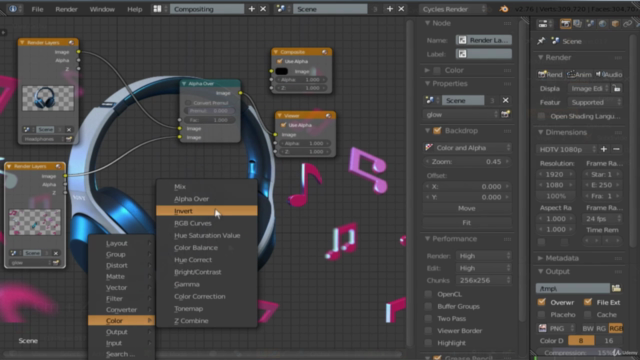Click the Blender logo icon in header

click(504, 9)
